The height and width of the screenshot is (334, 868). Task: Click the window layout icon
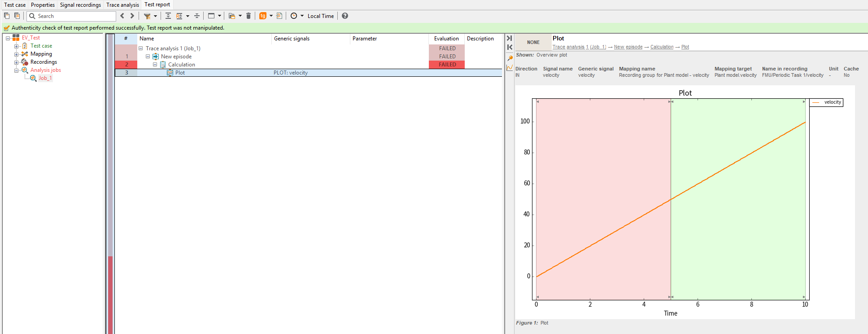[211, 16]
